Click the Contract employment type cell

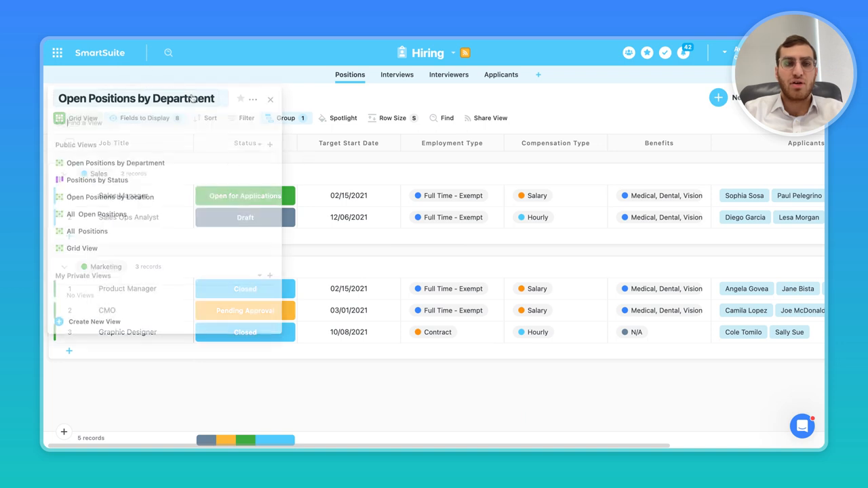452,332
